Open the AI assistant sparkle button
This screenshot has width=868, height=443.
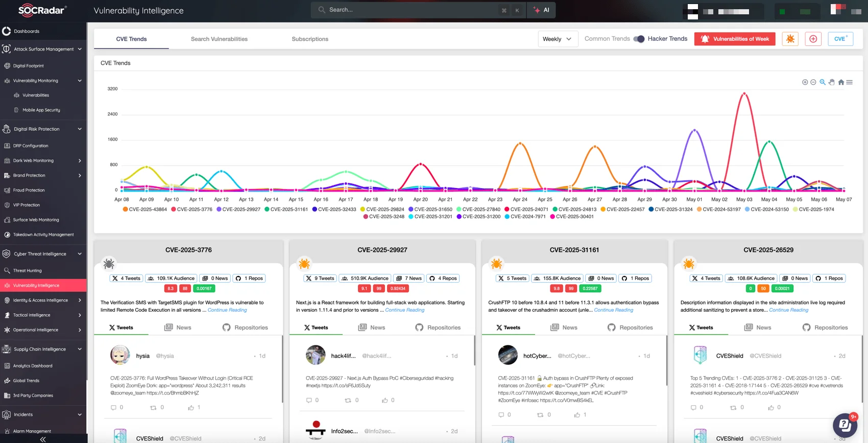click(x=541, y=10)
